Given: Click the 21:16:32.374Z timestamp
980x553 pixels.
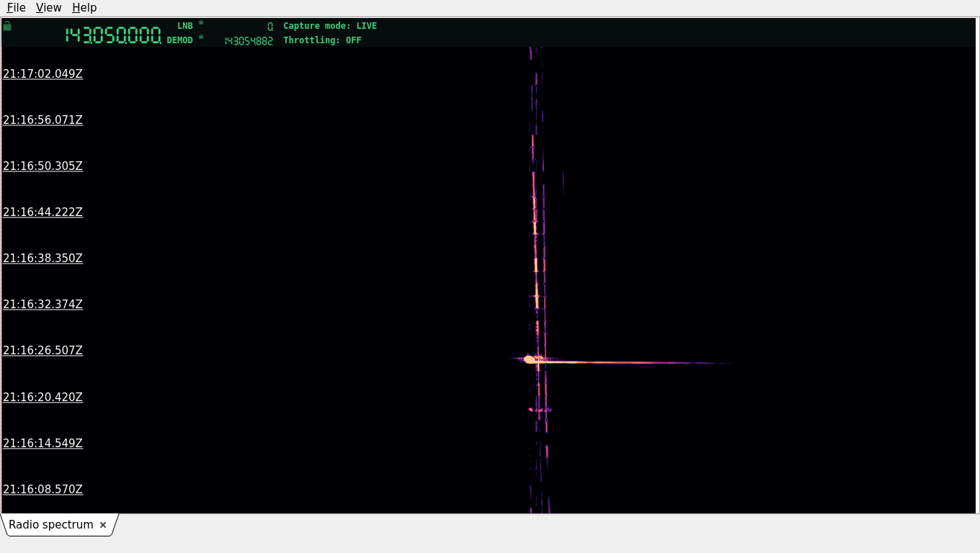Looking at the screenshot, I should click(43, 304).
